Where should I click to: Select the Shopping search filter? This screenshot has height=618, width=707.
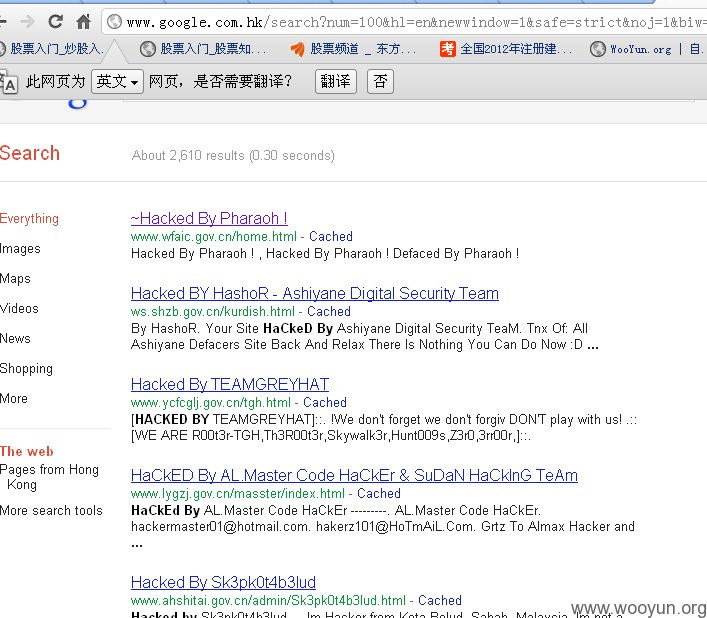[26, 369]
